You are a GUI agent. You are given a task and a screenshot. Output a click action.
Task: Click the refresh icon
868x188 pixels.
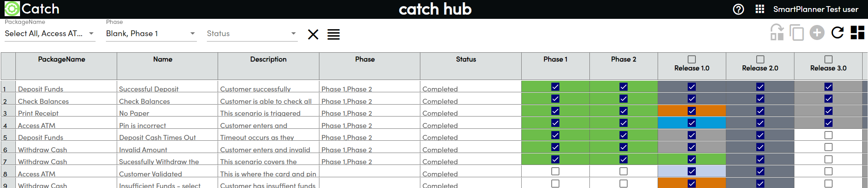tap(837, 33)
